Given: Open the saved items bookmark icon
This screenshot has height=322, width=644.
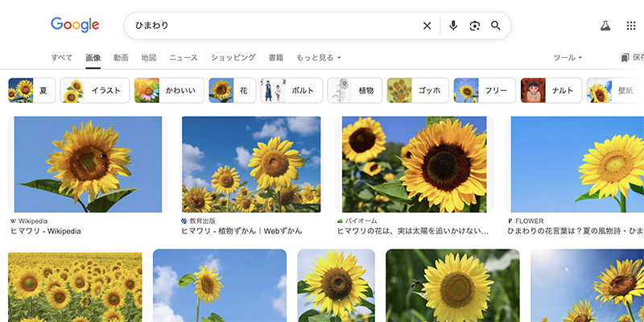Looking at the screenshot, I should (625, 57).
